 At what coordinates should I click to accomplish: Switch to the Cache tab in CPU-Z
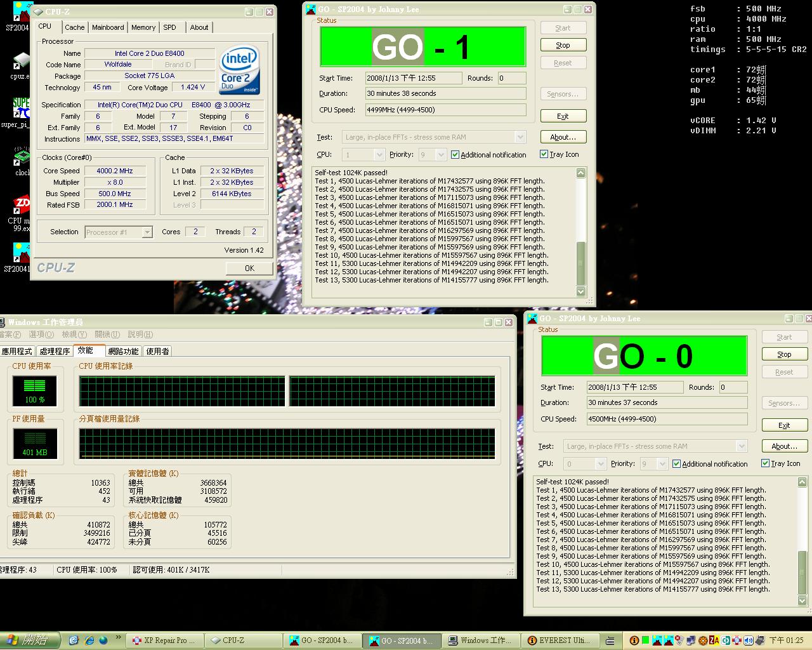(x=74, y=27)
